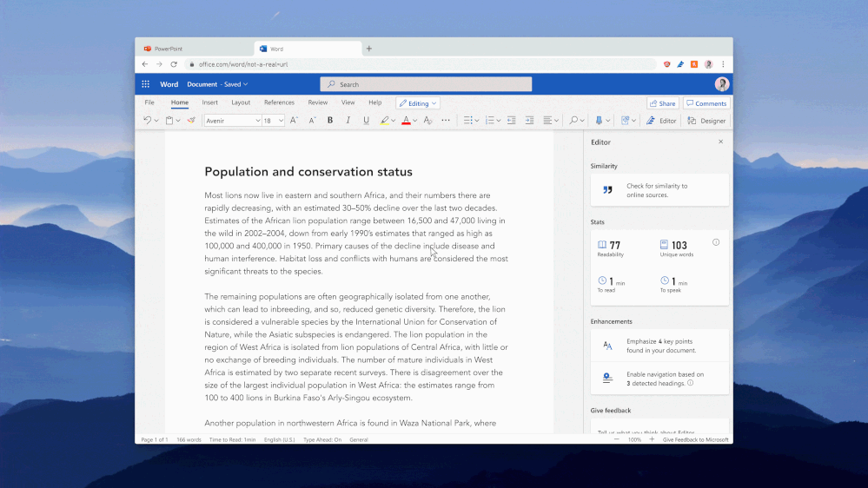Image resolution: width=868 pixels, height=488 pixels.
Task: Click the red font color swatch
Action: 406,121
